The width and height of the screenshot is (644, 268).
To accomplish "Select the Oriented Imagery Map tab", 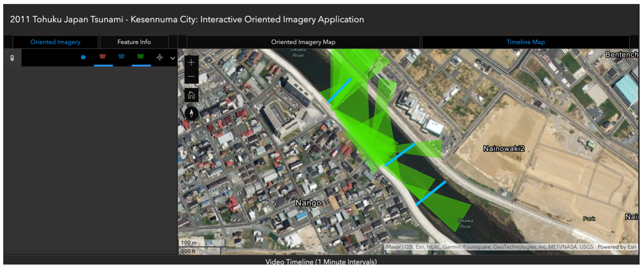I will (x=303, y=42).
